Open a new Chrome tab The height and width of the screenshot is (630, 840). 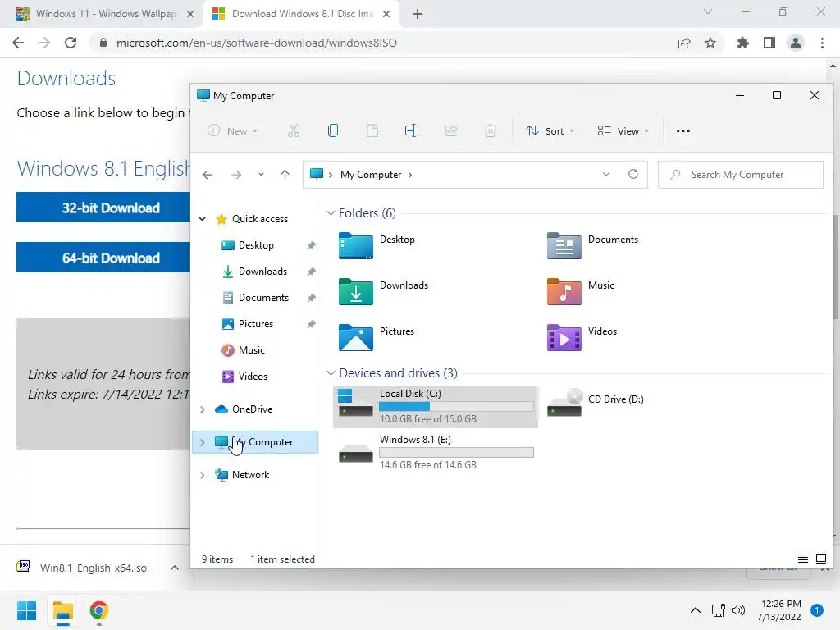[418, 14]
